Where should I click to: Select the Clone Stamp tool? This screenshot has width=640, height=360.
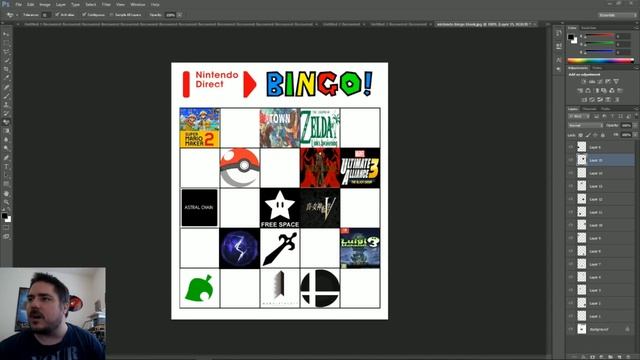[6, 105]
